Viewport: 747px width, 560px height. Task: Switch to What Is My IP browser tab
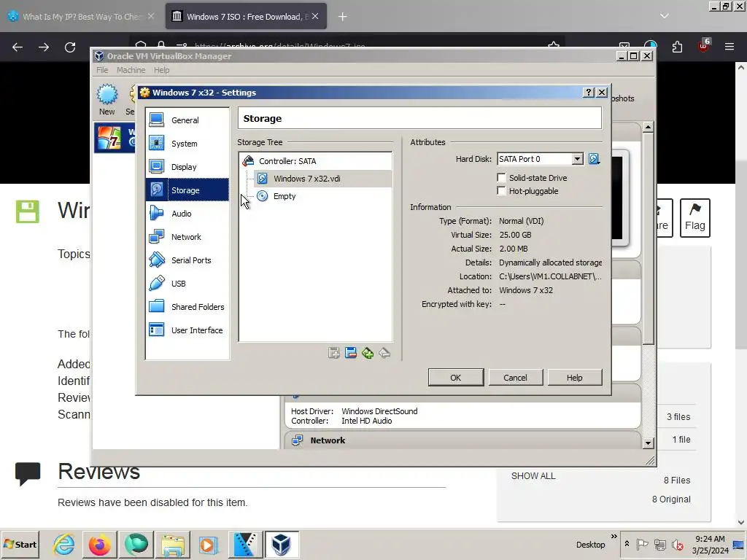(x=81, y=16)
